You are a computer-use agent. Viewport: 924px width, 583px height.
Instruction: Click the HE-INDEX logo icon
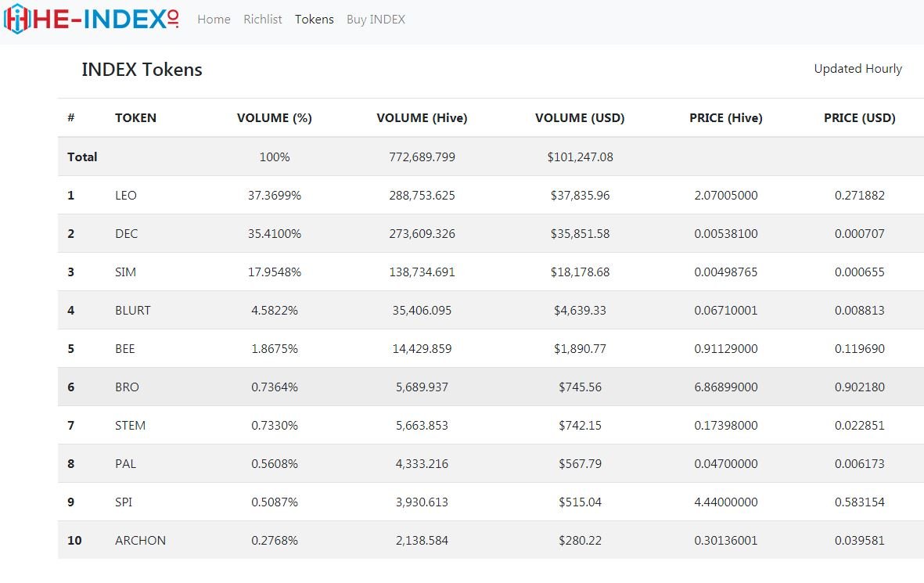16,19
